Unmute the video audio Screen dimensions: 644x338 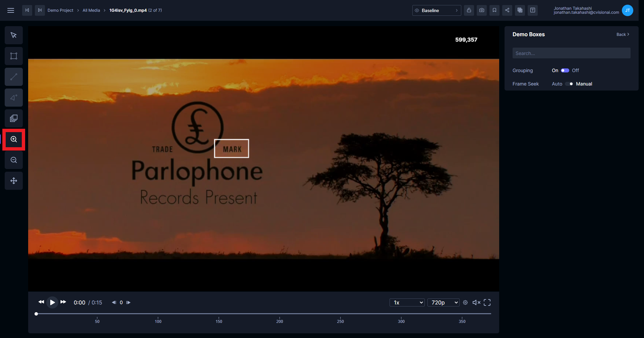pos(476,302)
